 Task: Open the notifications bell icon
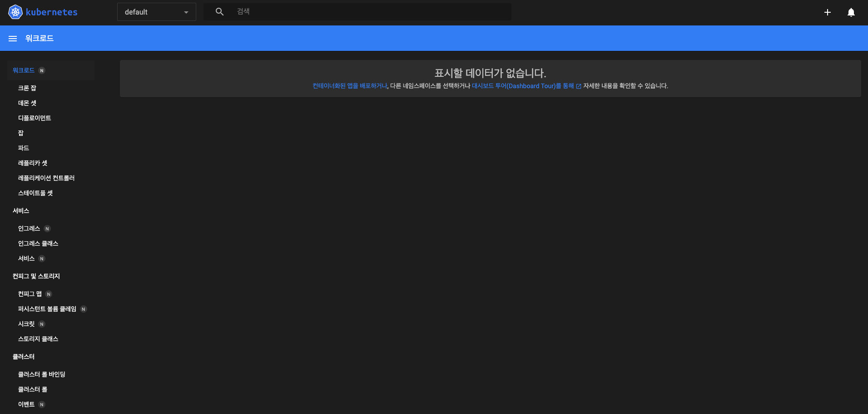851,12
